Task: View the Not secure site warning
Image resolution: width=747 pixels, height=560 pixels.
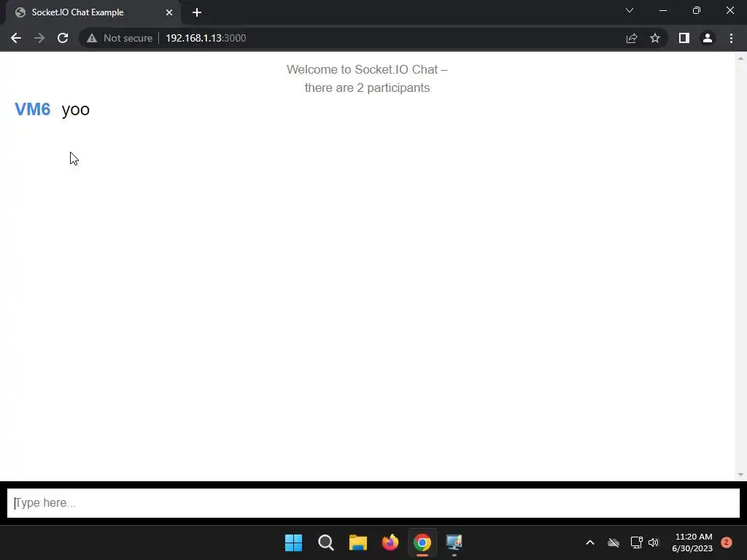Action: click(120, 38)
